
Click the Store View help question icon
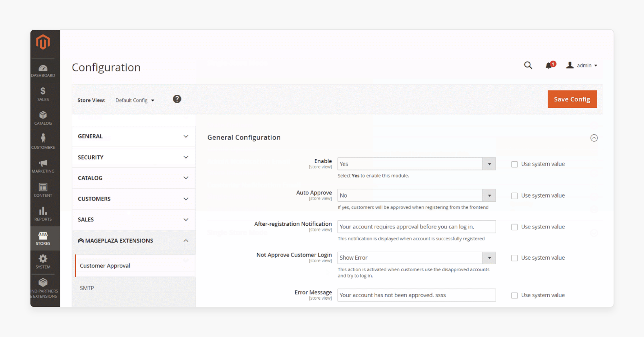pyautogui.click(x=177, y=99)
